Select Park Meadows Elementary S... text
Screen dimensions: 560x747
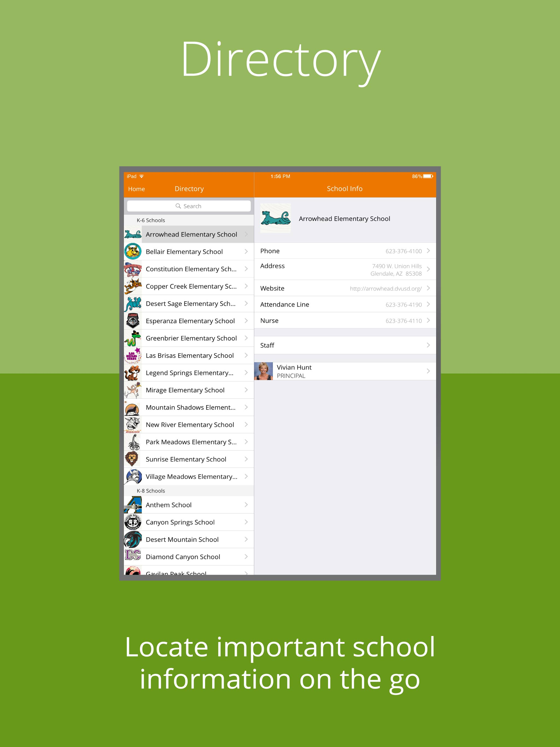click(x=191, y=442)
